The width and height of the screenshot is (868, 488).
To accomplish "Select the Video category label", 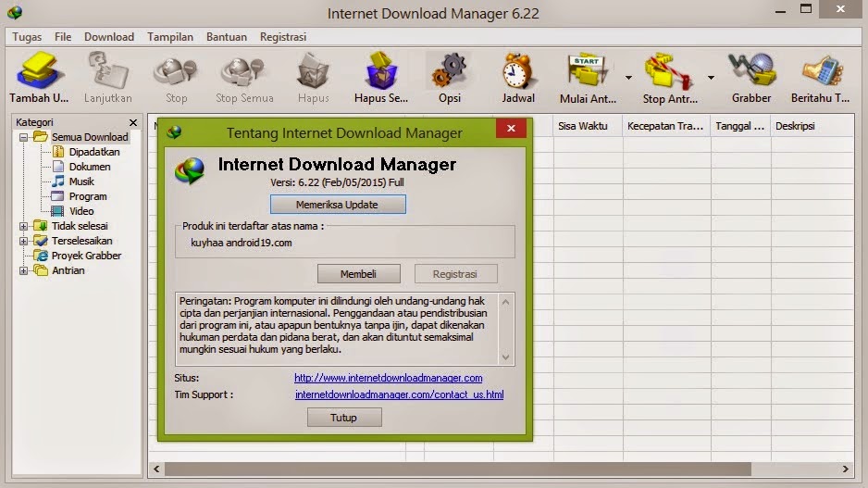I will (x=81, y=211).
